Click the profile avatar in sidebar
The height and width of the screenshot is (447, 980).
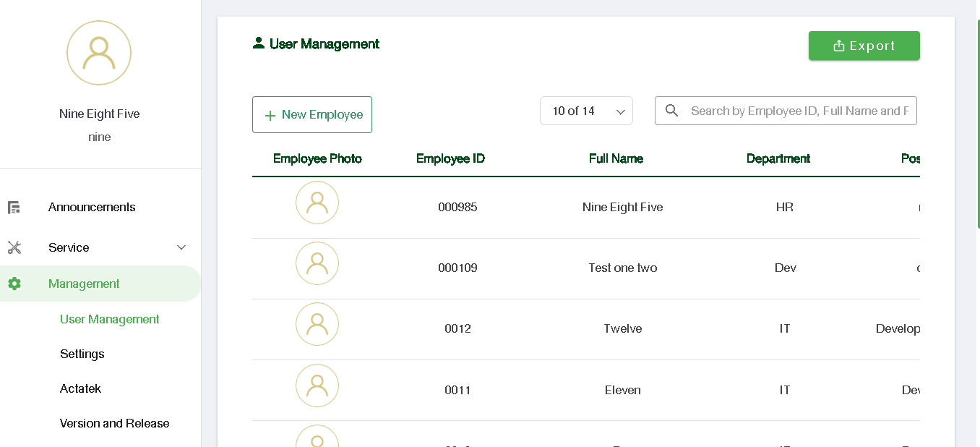point(99,53)
